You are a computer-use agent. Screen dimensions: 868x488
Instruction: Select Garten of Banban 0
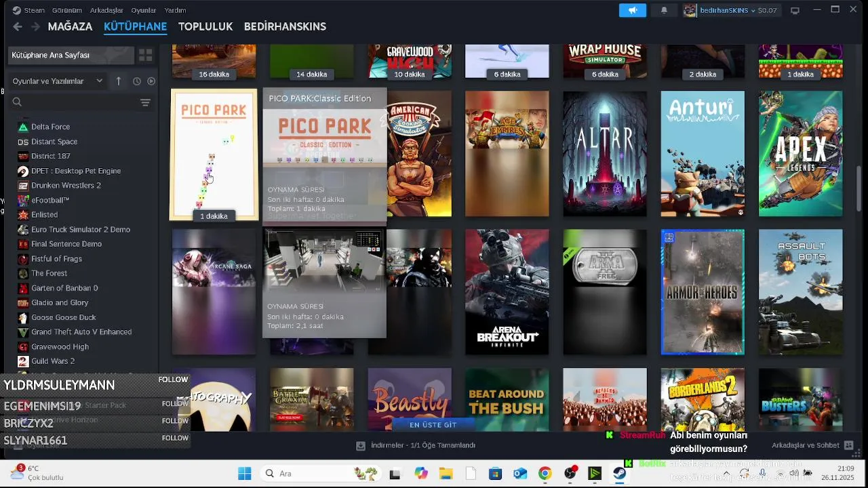point(64,288)
